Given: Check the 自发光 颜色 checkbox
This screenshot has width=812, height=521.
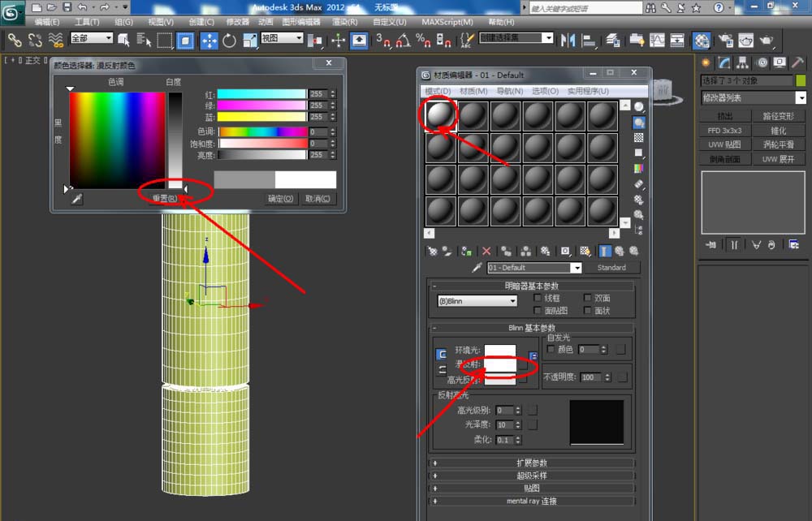Looking at the screenshot, I should click(551, 349).
